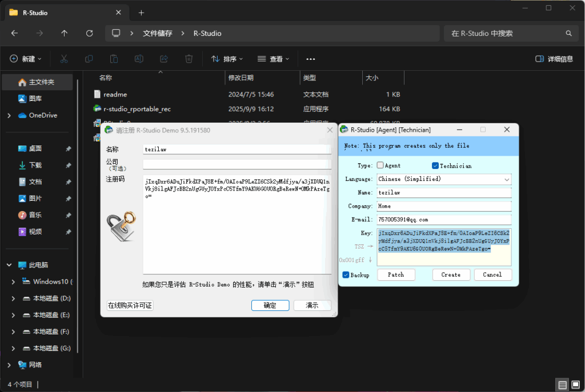This screenshot has height=392, width=585.
Task: Click the Delete trash icon
Action: coord(189,59)
